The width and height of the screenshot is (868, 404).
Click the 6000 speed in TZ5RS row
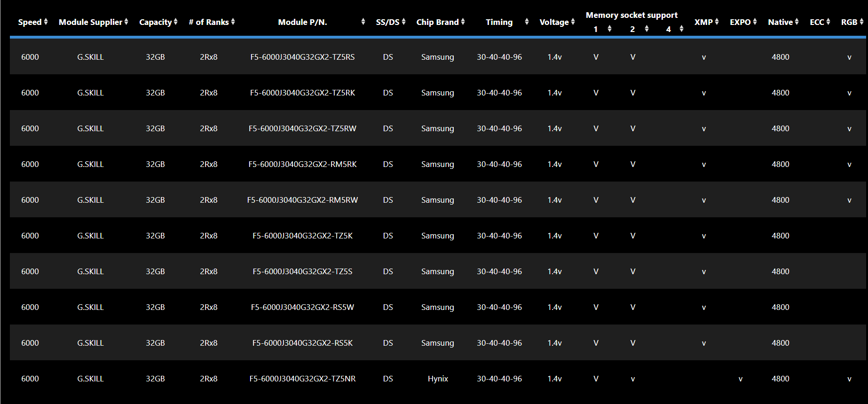pyautogui.click(x=30, y=57)
